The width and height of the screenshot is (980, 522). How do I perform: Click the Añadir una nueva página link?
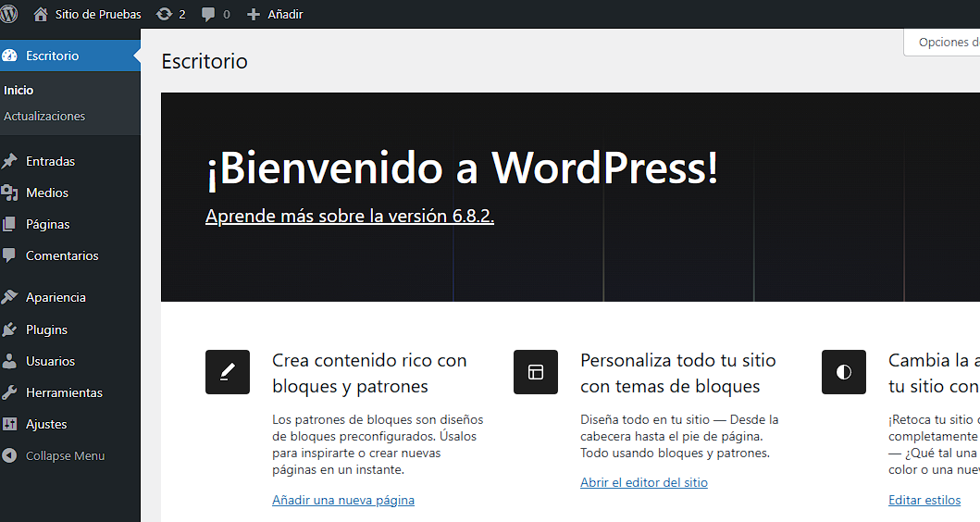click(342, 500)
